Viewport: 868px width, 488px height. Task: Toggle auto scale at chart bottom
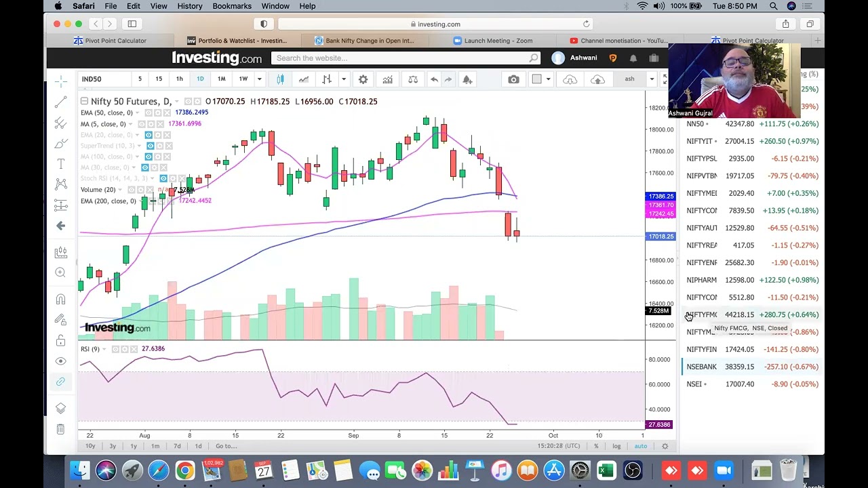coord(640,446)
